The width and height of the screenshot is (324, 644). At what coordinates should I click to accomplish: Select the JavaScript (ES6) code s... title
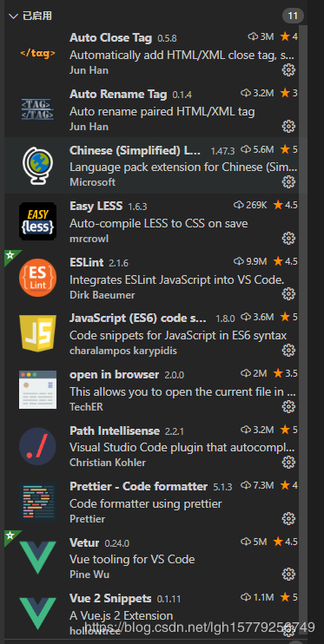click(138, 319)
